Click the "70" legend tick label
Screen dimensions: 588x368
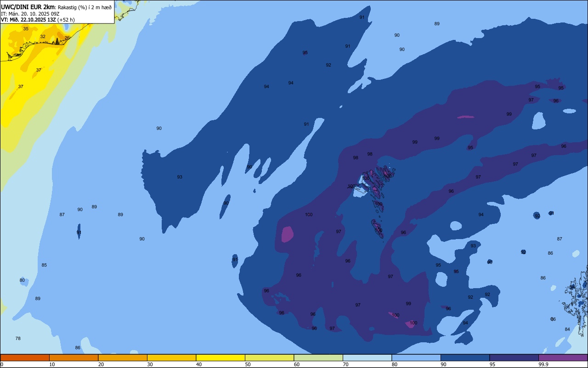pos(345,364)
